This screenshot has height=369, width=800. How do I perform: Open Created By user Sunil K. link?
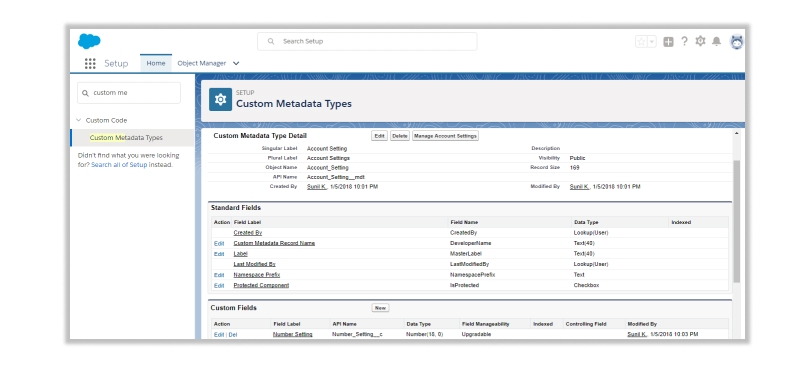tap(316, 187)
